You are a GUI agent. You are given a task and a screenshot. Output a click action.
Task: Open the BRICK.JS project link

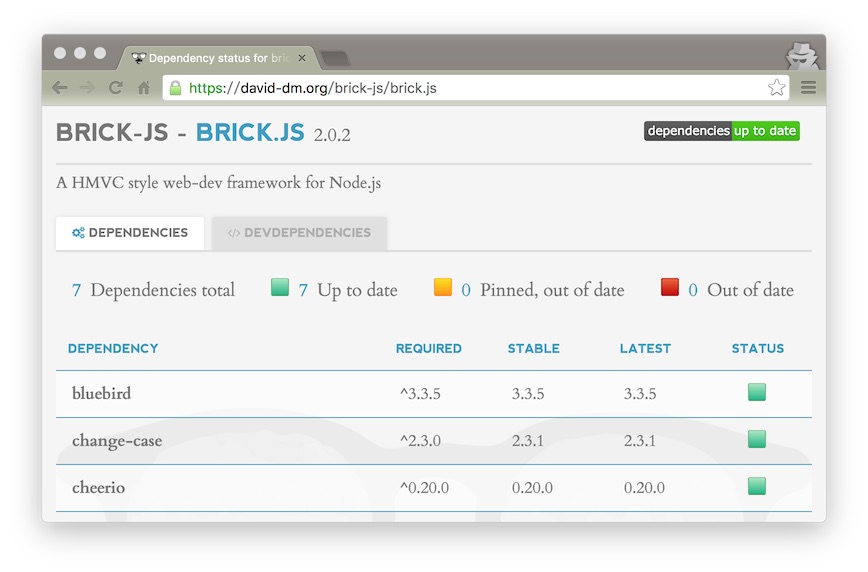click(250, 133)
